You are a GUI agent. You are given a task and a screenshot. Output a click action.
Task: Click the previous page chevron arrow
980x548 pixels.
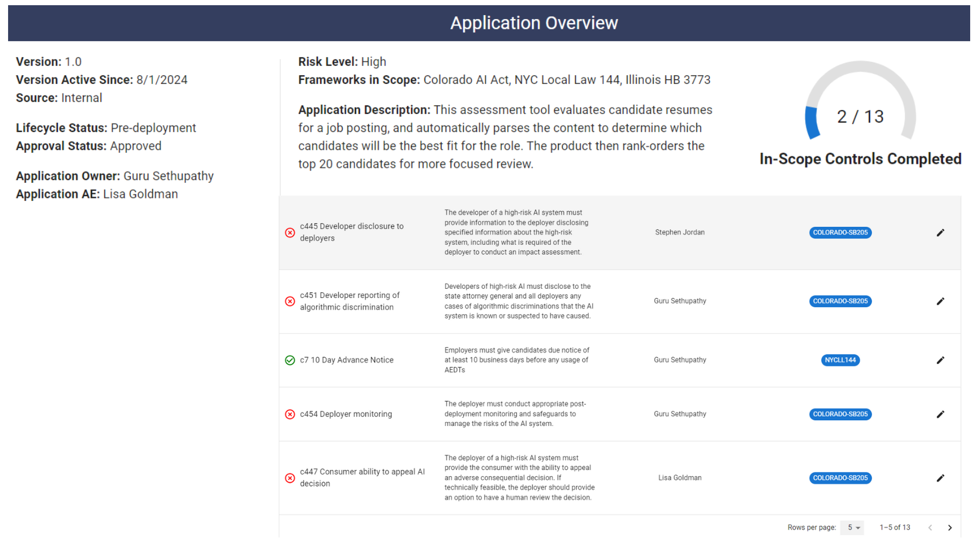coord(930,527)
